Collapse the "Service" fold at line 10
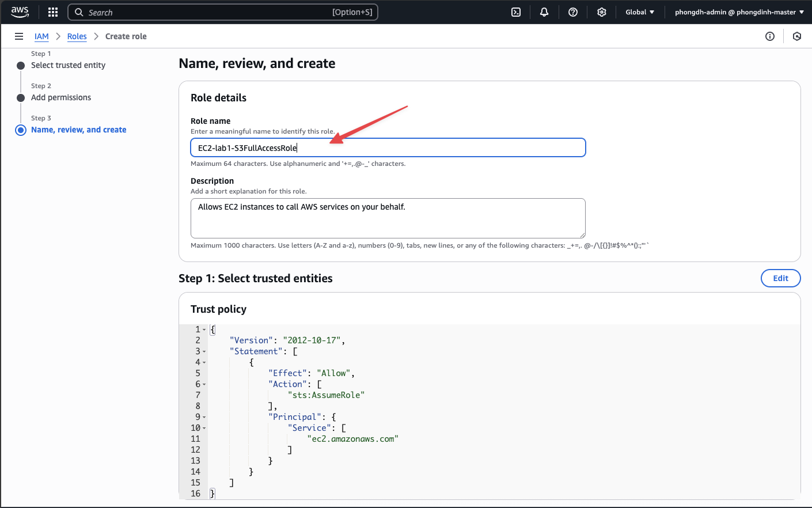Viewport: 812px width, 508px height. [x=204, y=429]
